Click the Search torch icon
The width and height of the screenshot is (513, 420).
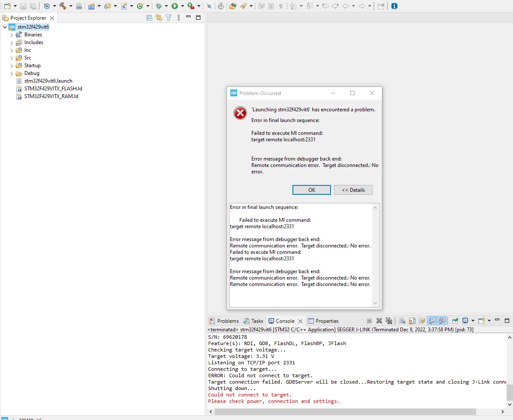click(x=243, y=6)
